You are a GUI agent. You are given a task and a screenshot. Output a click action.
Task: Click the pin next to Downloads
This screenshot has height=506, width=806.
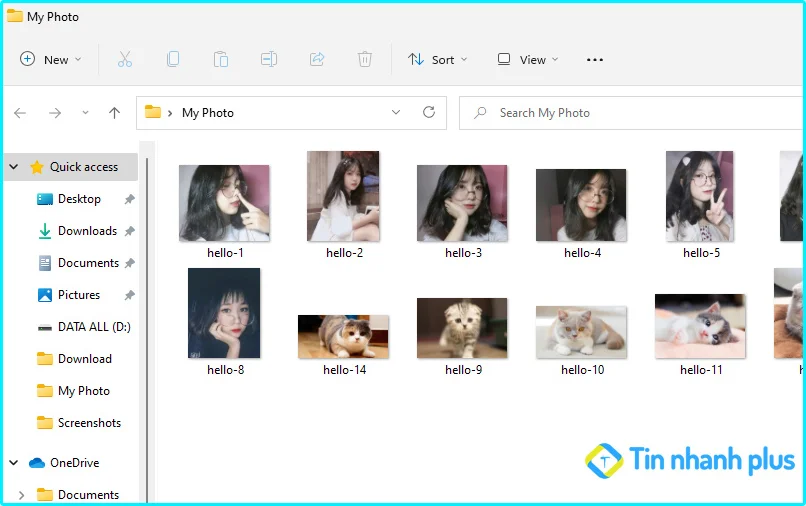(130, 231)
